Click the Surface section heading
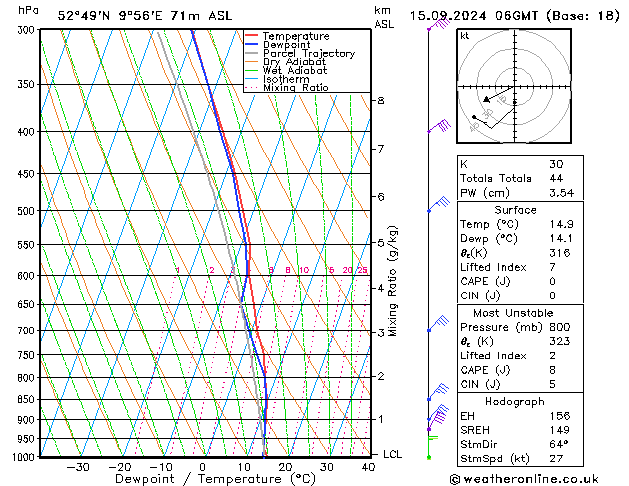 [x=515, y=210]
